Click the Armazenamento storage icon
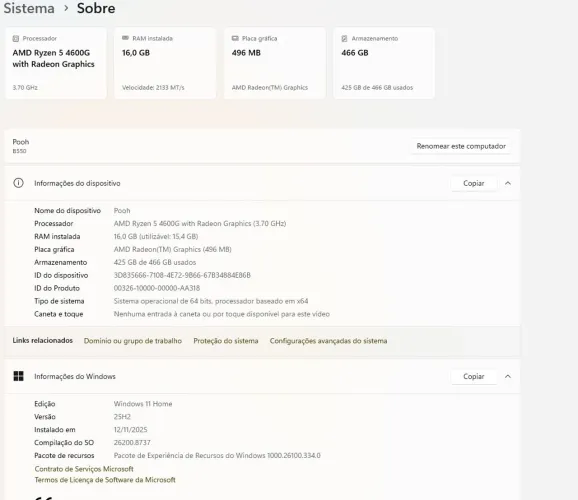The height and width of the screenshot is (500, 578). point(344,38)
